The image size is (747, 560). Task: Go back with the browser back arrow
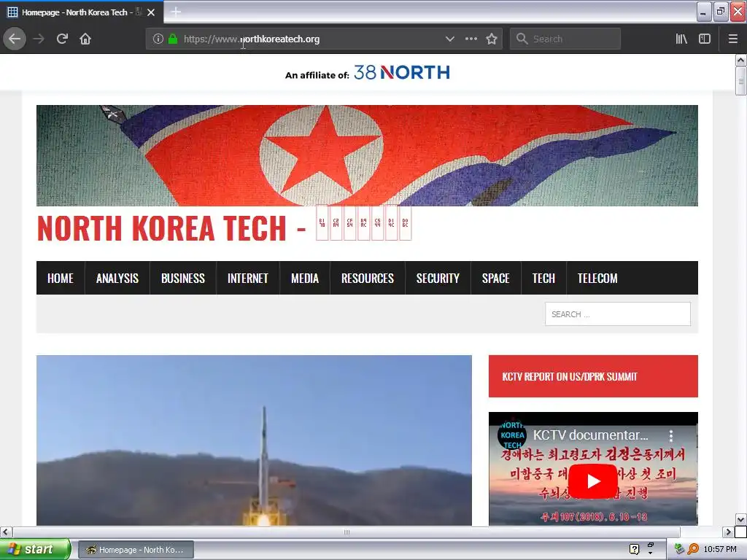15,39
